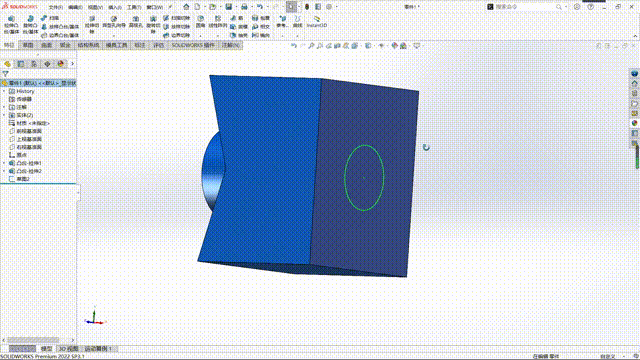This screenshot has height=360, width=640.
Task: Expand the History folder in feature tree
Action: (4, 91)
